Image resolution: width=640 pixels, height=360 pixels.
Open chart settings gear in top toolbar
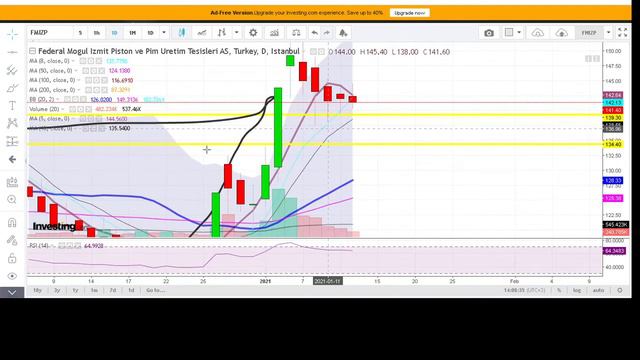coord(253,33)
